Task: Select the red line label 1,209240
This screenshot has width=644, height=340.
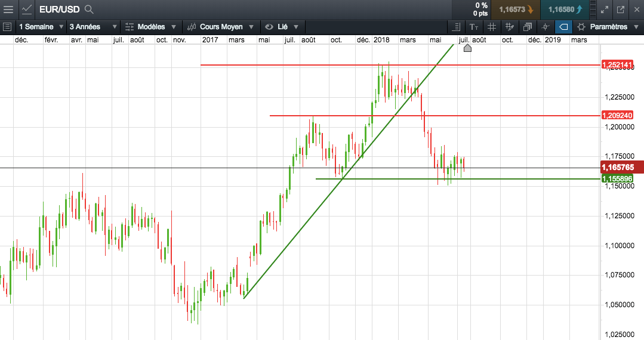Action: [x=617, y=115]
